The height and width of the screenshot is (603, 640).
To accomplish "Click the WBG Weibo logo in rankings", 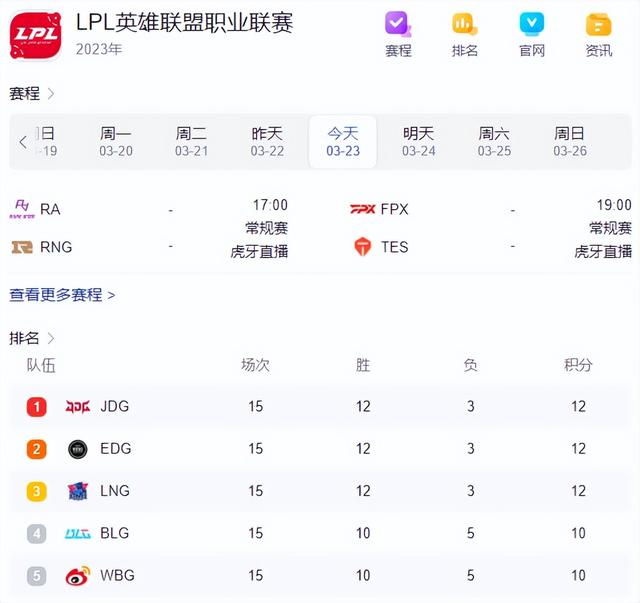I will pos(78,575).
